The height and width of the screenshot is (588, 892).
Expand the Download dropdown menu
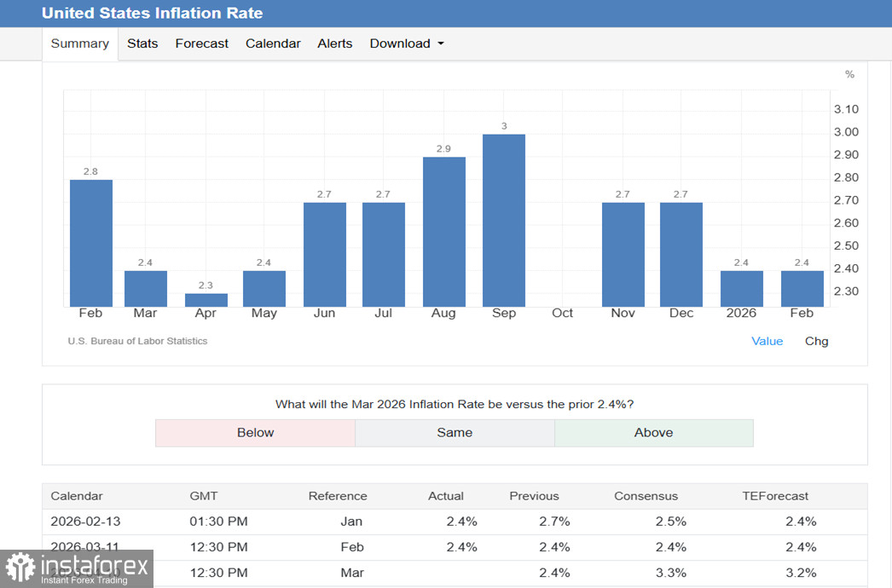pyautogui.click(x=407, y=43)
